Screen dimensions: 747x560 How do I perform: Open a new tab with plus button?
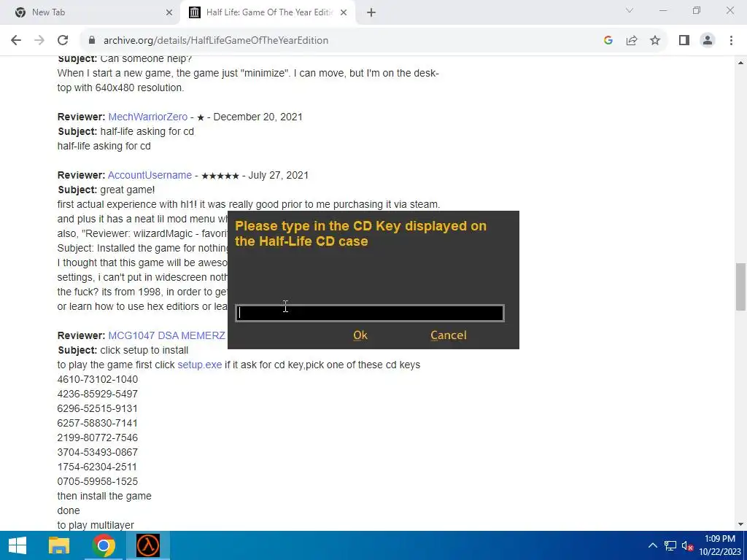click(x=371, y=12)
